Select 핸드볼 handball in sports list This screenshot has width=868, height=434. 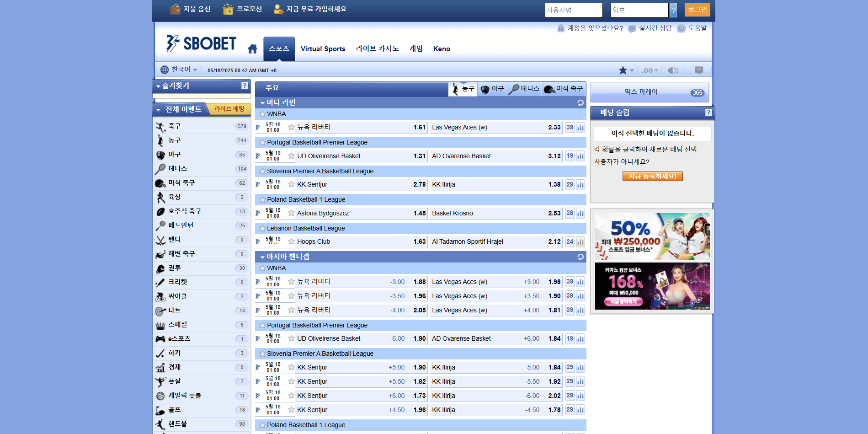(202, 424)
